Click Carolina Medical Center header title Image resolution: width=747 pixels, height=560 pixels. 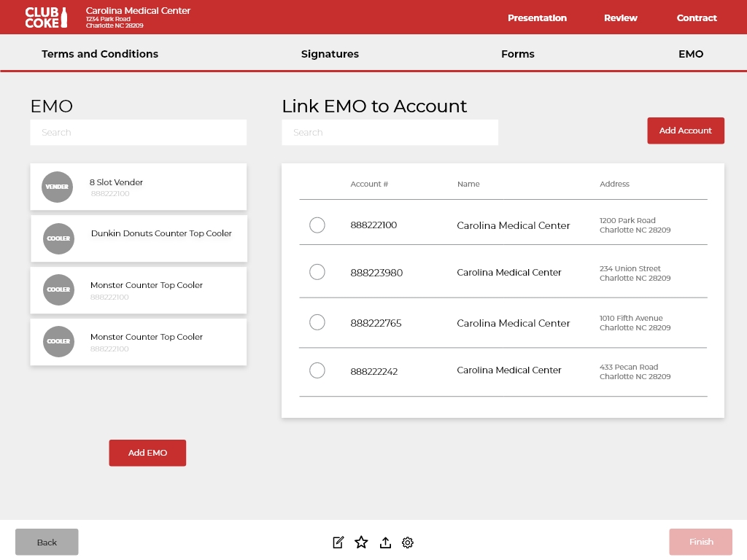pos(138,10)
